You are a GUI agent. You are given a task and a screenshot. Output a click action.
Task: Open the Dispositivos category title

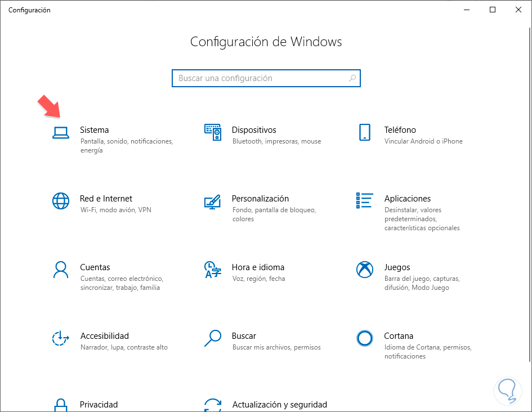[254, 130]
